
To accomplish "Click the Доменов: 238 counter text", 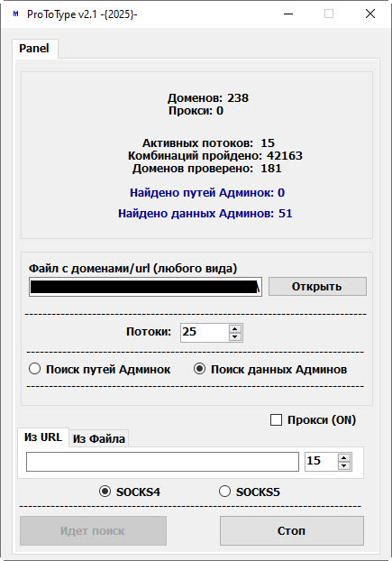I will (x=208, y=98).
